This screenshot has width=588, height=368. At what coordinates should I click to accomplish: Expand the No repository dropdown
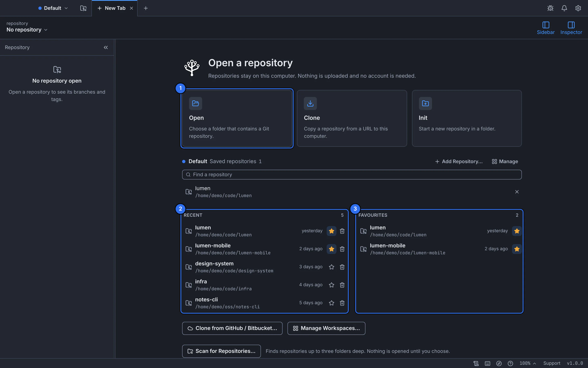tap(27, 30)
